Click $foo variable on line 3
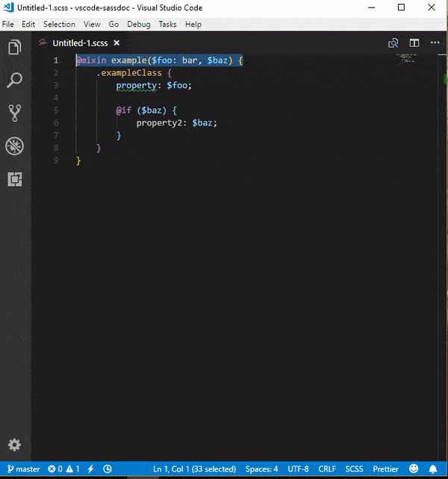The width and height of the screenshot is (448, 479). coord(177,85)
